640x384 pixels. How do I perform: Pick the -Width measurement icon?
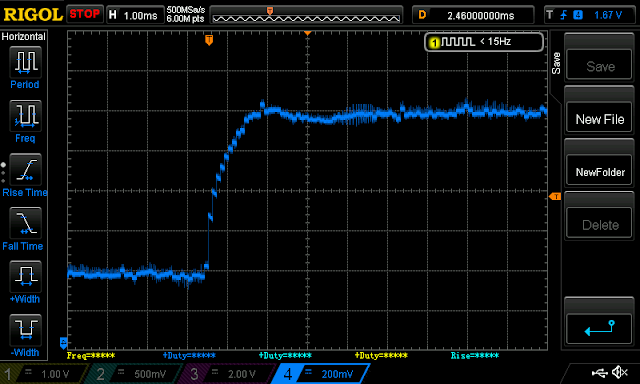[25, 331]
